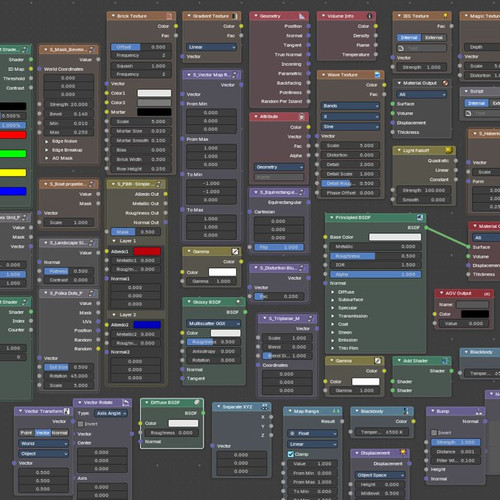Screen dimensions: 500x500
Task: Click the red Albedo1 color swatch
Action: [x=147, y=251]
